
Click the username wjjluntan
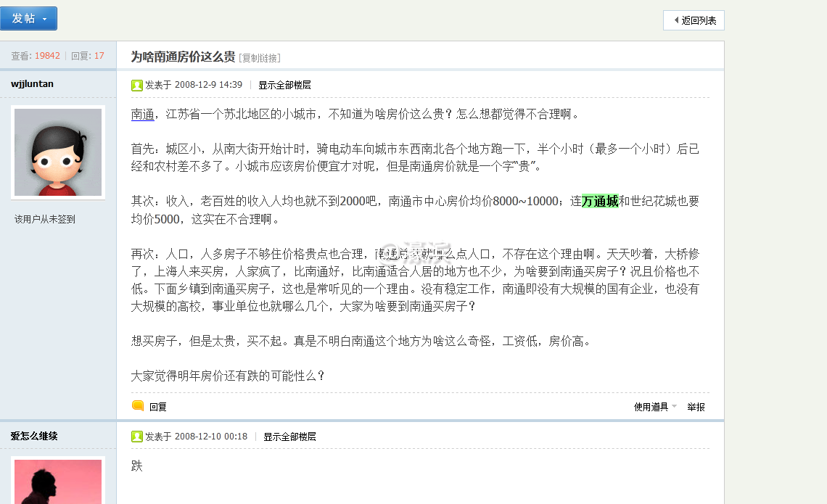coord(31,83)
